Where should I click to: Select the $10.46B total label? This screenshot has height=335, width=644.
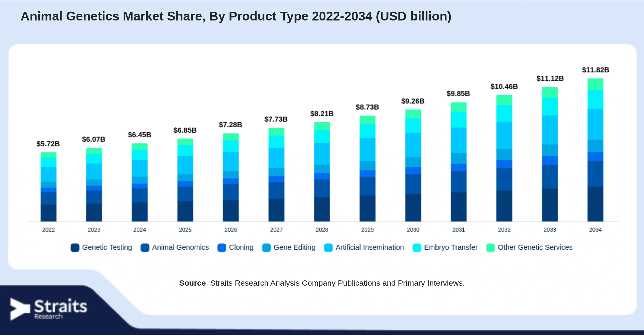(x=504, y=87)
